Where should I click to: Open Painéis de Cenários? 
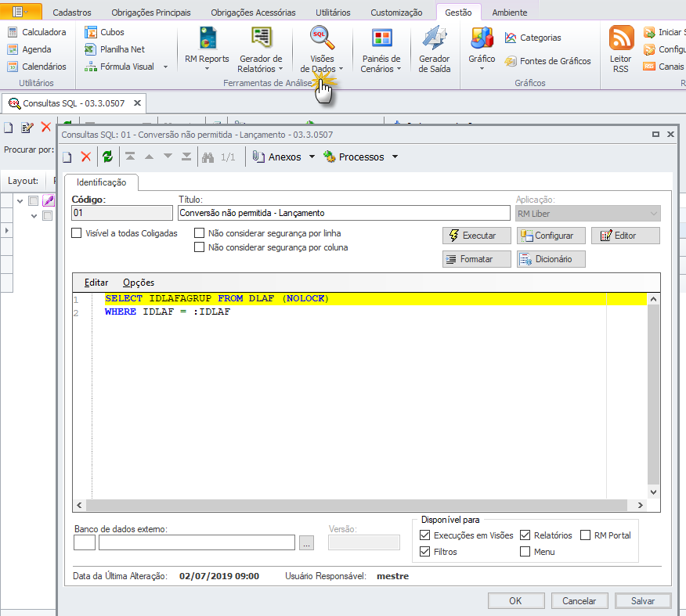[x=381, y=49]
